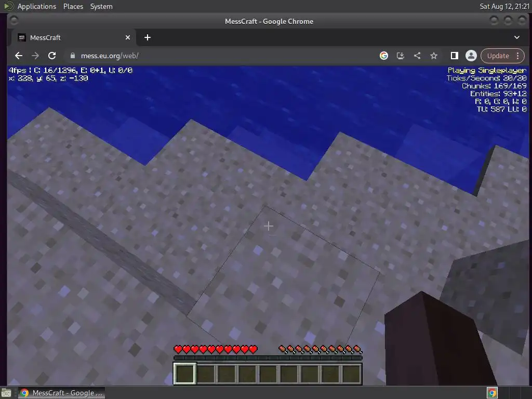Image resolution: width=532 pixels, height=399 pixels.
Task: Click the red hearts health bar
Action: pos(216,349)
